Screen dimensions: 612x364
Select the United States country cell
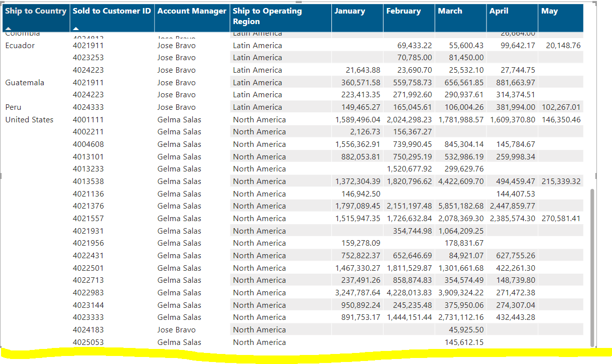point(29,120)
